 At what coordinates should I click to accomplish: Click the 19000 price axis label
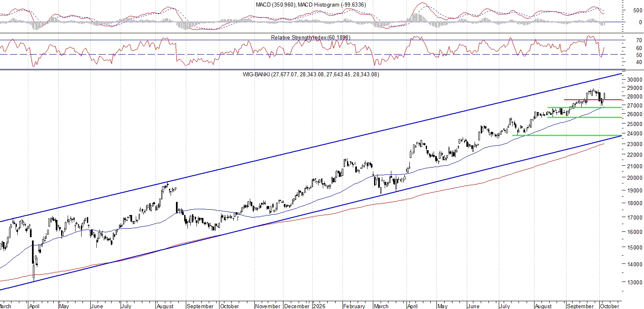click(635, 190)
